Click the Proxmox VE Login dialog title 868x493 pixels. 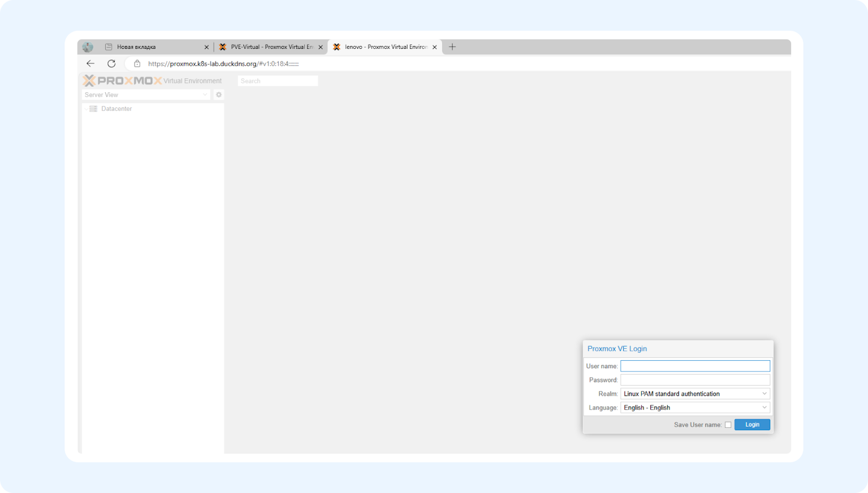point(617,349)
